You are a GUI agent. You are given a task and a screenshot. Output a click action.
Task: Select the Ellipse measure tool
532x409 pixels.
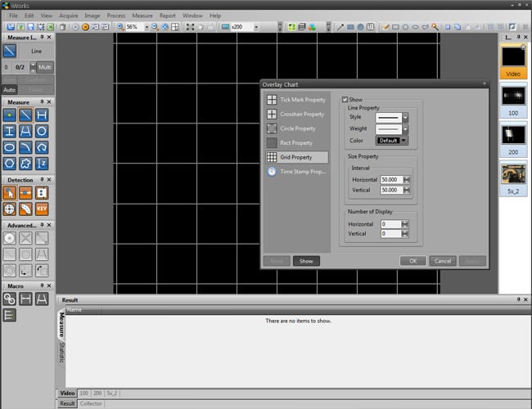[x=10, y=147]
